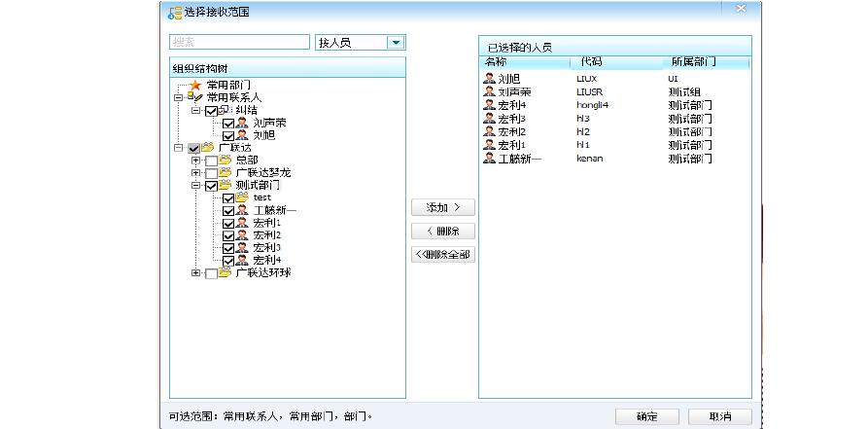Image resolution: width=868 pixels, height=429 pixels.
Task: Collapse the 常用联系人 node
Action: (x=178, y=97)
